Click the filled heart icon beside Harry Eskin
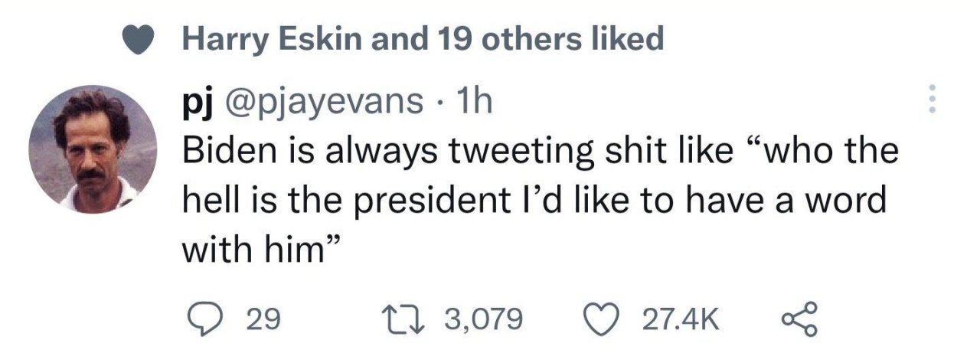This screenshot has width=980, height=363. 142,40
